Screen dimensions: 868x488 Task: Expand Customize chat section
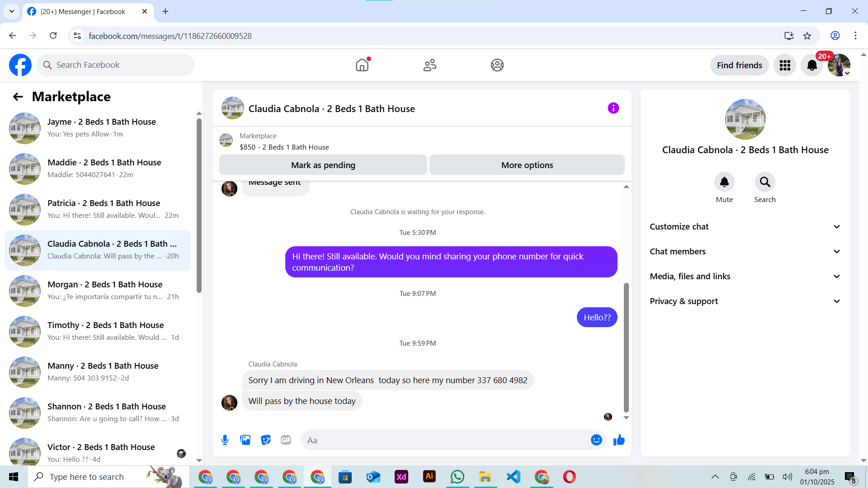(745, 227)
